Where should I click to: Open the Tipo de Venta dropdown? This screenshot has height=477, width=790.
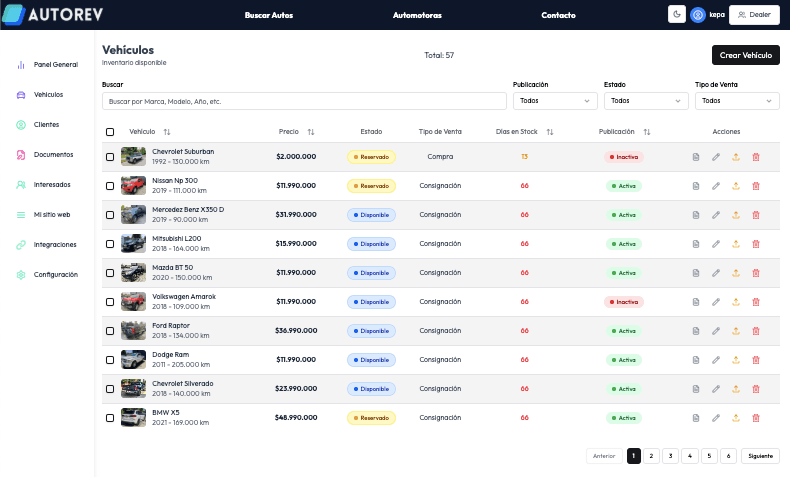(737, 101)
